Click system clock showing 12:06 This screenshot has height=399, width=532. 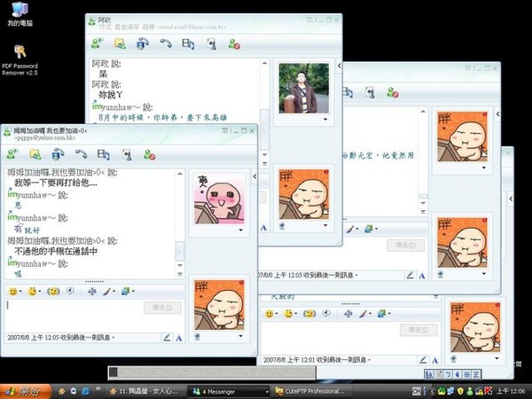[511, 392]
